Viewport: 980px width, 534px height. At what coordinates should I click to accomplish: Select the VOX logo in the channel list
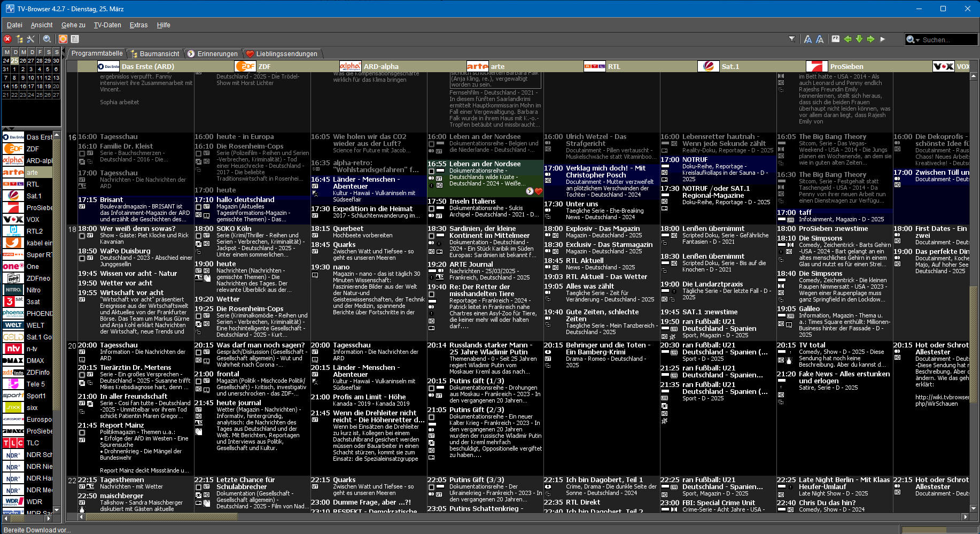[13, 220]
